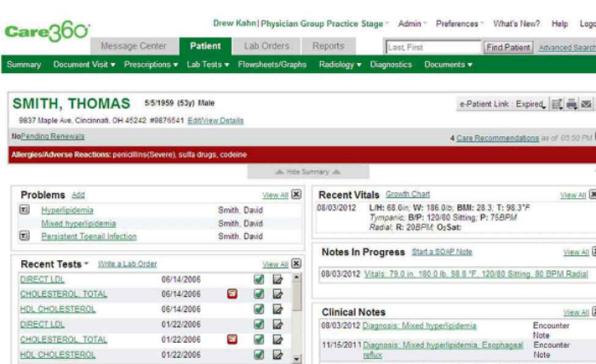
Task: Open 08/03/2012 Diagnosis clinical note link
Action: 419,326
